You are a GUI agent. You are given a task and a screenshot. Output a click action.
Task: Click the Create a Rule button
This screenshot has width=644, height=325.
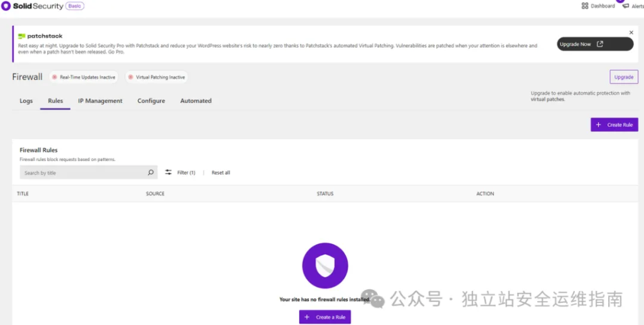[325, 317]
